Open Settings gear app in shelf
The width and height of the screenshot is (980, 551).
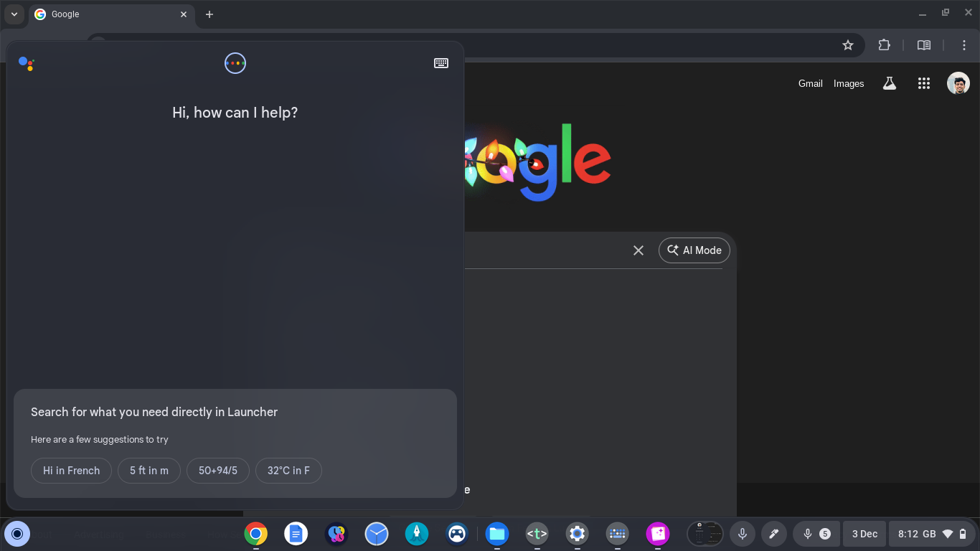(577, 534)
